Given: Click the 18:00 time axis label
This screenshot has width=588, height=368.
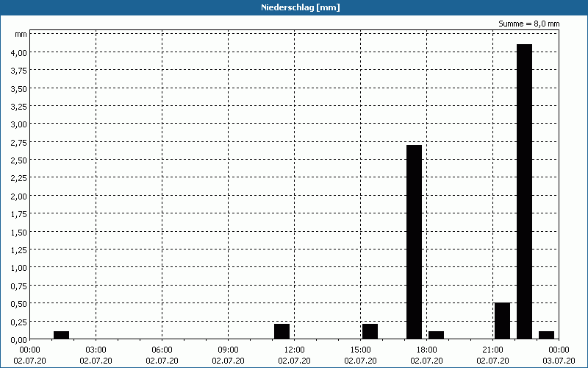Looking at the screenshot, I should pos(427,350).
